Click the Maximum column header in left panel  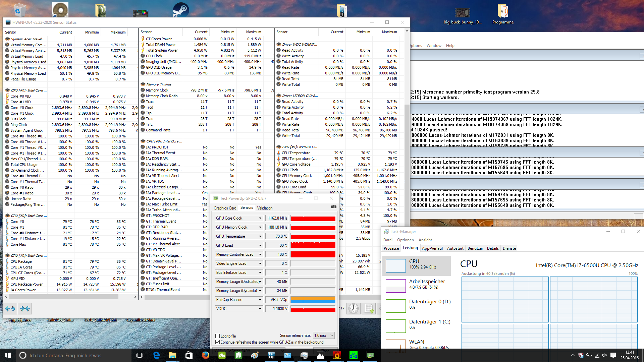tap(118, 32)
